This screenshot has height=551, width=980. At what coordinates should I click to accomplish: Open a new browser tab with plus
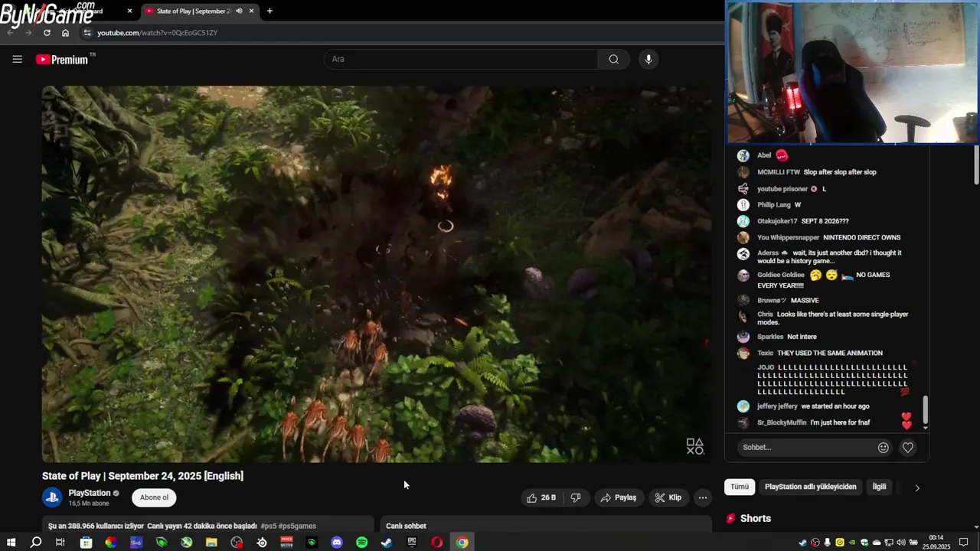(x=269, y=11)
